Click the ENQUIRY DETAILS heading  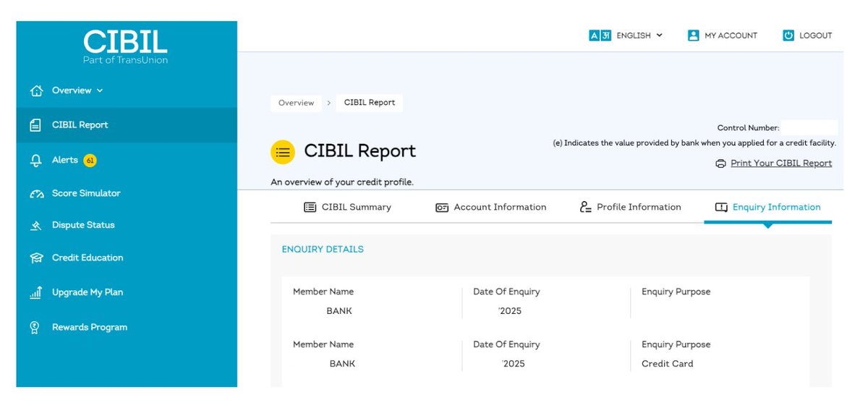pyautogui.click(x=323, y=250)
